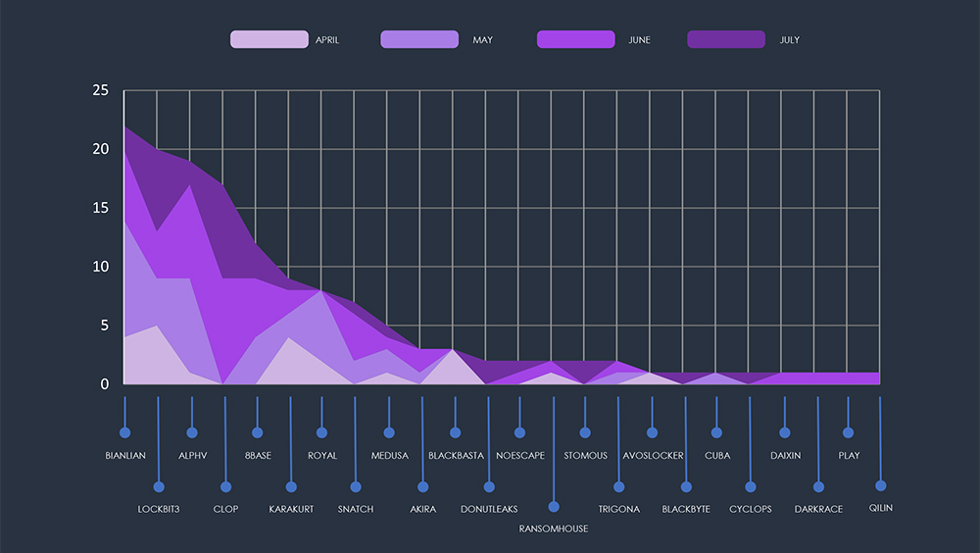Image resolution: width=980 pixels, height=553 pixels.
Task: Click the y-axis value 15
Action: coord(101,208)
